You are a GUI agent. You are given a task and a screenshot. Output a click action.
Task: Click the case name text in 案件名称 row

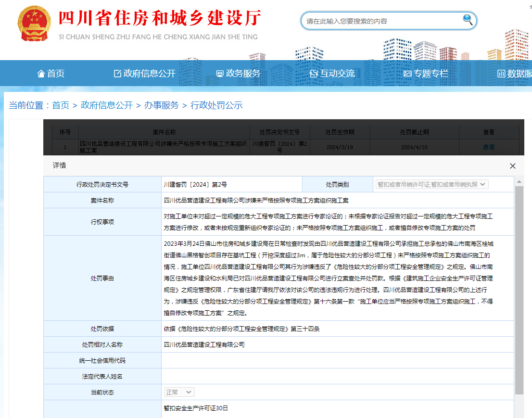[x=256, y=201]
